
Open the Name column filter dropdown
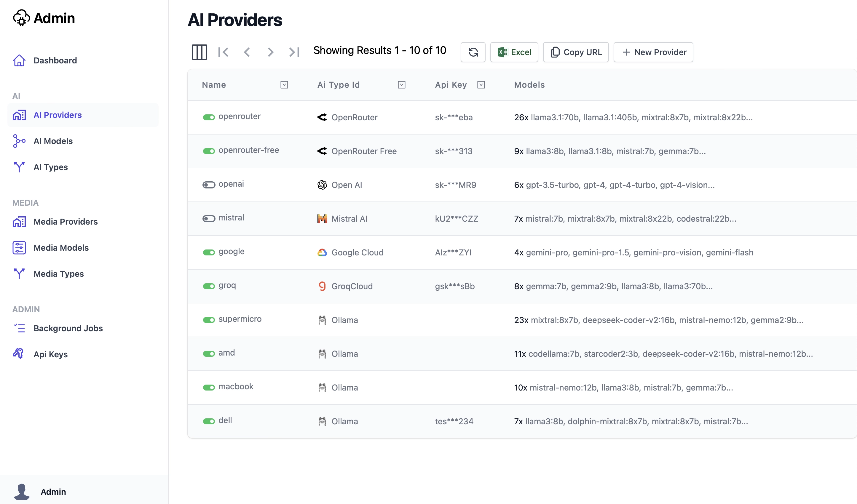pos(284,85)
